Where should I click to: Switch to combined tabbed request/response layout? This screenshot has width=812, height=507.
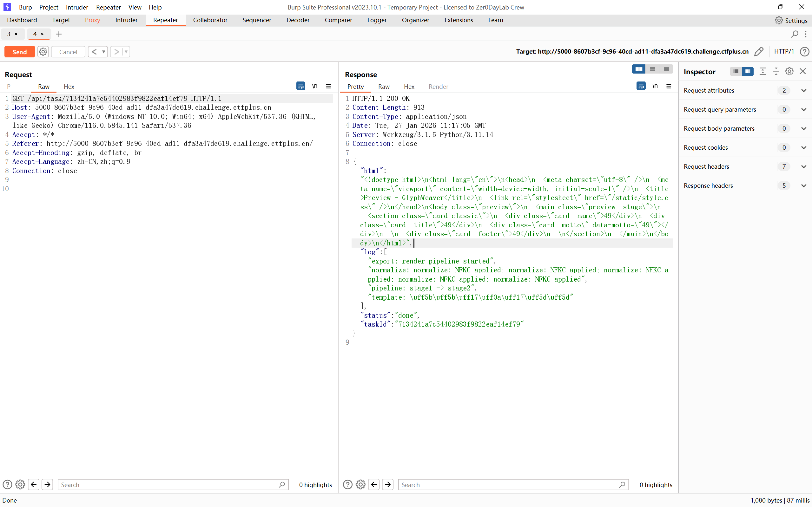tap(666, 69)
